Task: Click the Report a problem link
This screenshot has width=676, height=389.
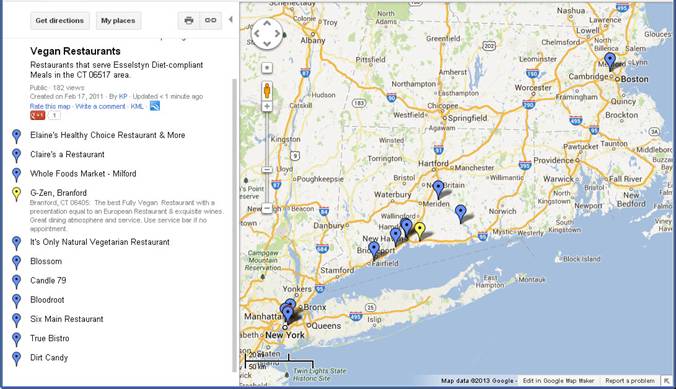Action: tap(629, 381)
